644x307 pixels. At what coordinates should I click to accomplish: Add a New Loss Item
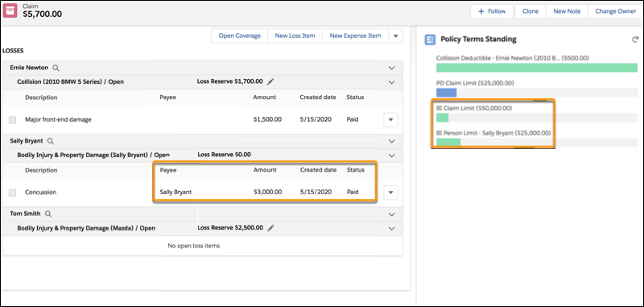pos(295,35)
